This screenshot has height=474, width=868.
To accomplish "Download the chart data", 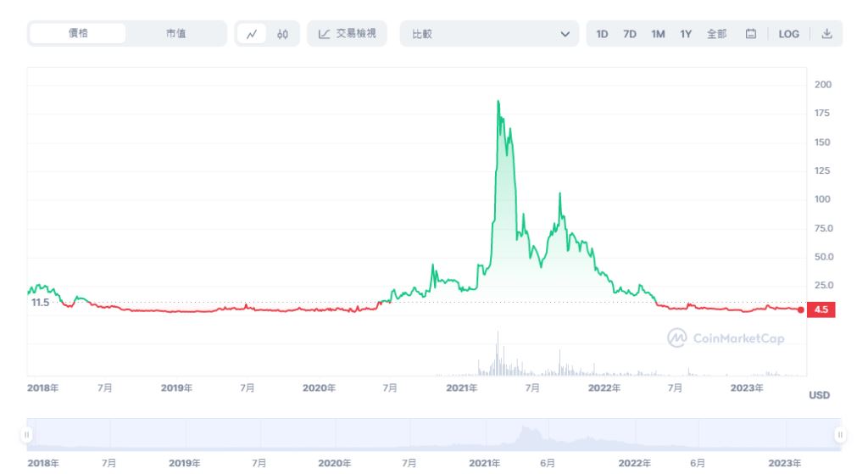I will [826, 34].
